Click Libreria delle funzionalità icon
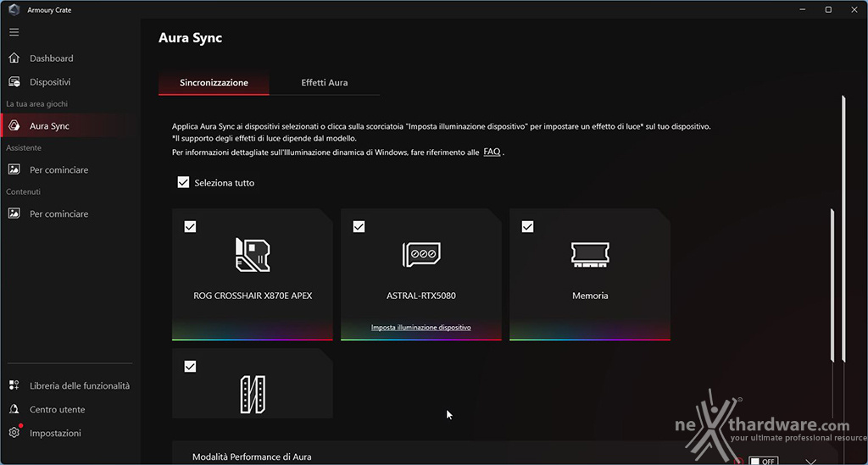The image size is (868, 465). [14, 385]
